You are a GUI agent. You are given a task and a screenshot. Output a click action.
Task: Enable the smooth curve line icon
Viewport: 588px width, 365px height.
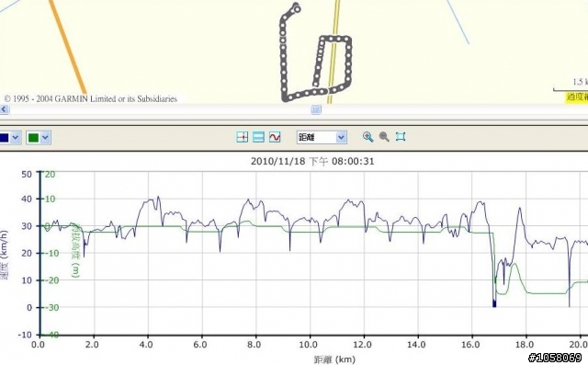(x=275, y=137)
